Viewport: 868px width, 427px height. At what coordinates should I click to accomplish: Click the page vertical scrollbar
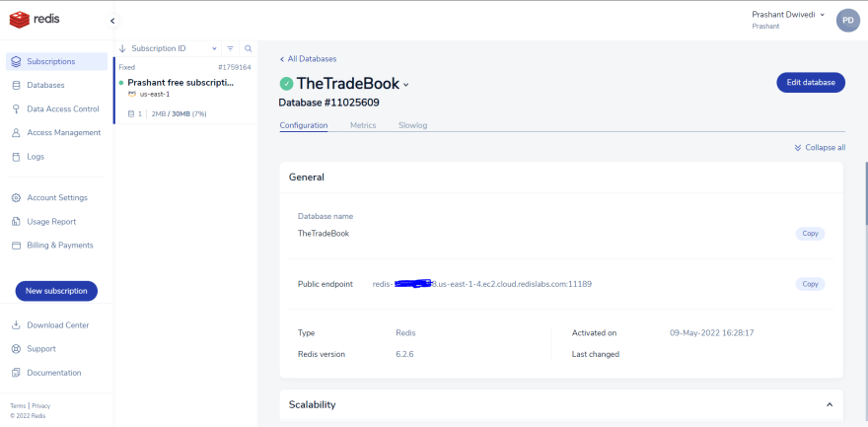pos(865,193)
